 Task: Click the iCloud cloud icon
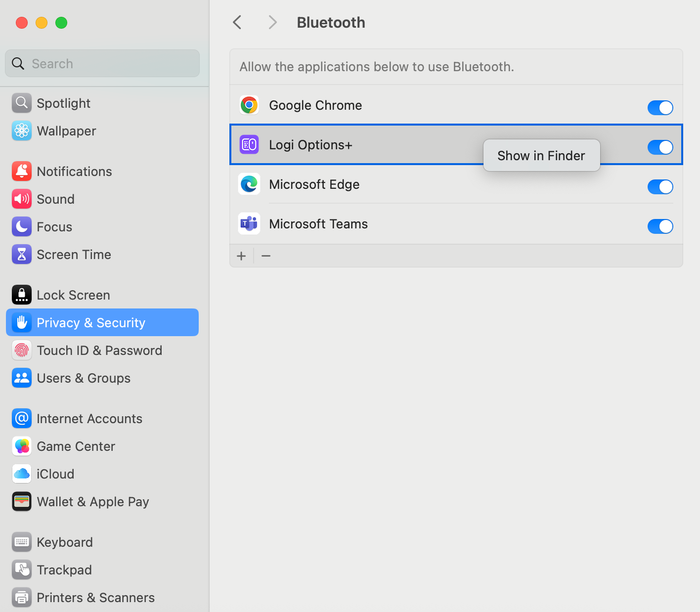tap(22, 474)
